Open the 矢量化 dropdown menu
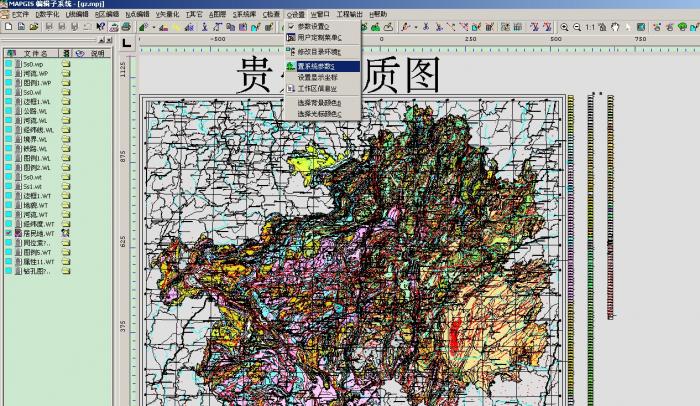 [x=167, y=14]
